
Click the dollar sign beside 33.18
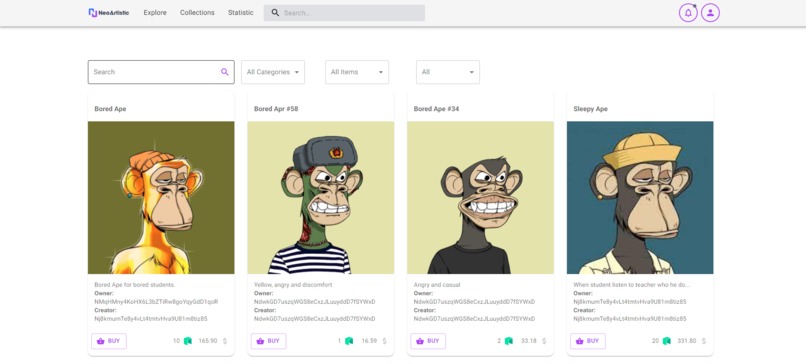point(544,341)
